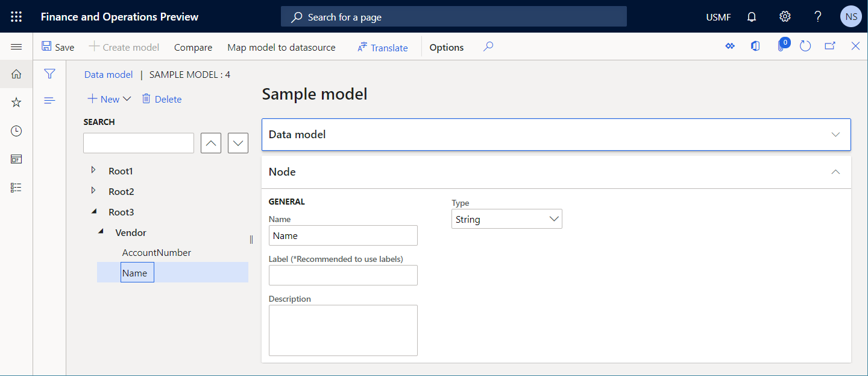868x376 pixels.
Task: Click the Settings gear in the top bar
Action: 784,16
